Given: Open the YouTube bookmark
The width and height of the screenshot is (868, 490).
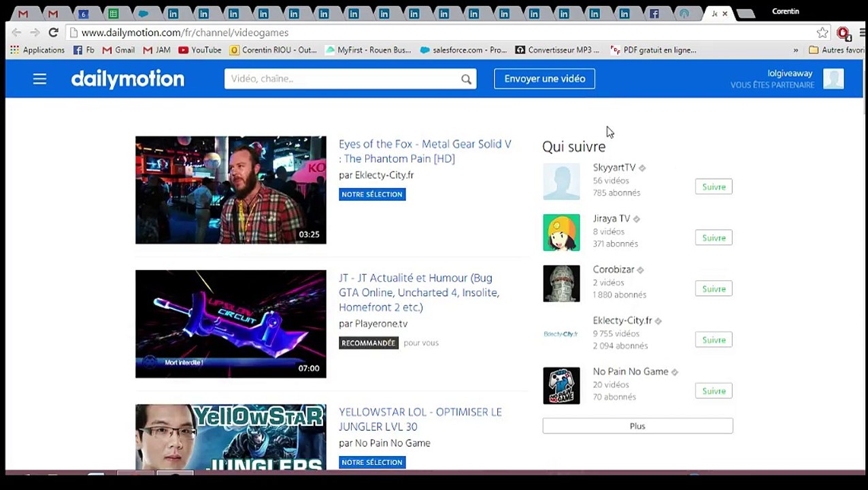Looking at the screenshot, I should (x=200, y=50).
